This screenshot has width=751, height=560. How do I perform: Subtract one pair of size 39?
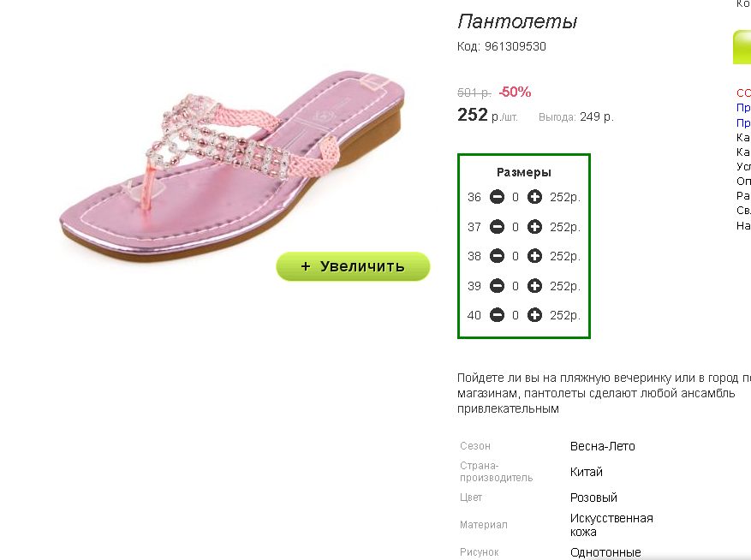497,286
